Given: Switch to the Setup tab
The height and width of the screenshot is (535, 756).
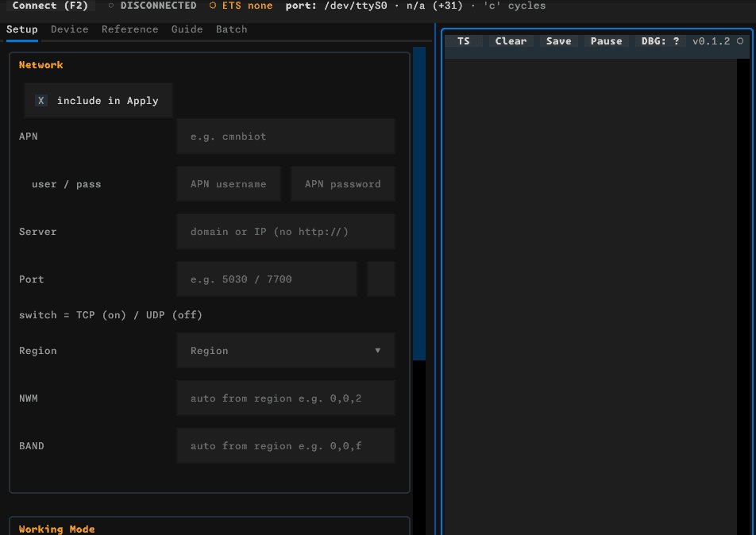Looking at the screenshot, I should (x=21, y=29).
